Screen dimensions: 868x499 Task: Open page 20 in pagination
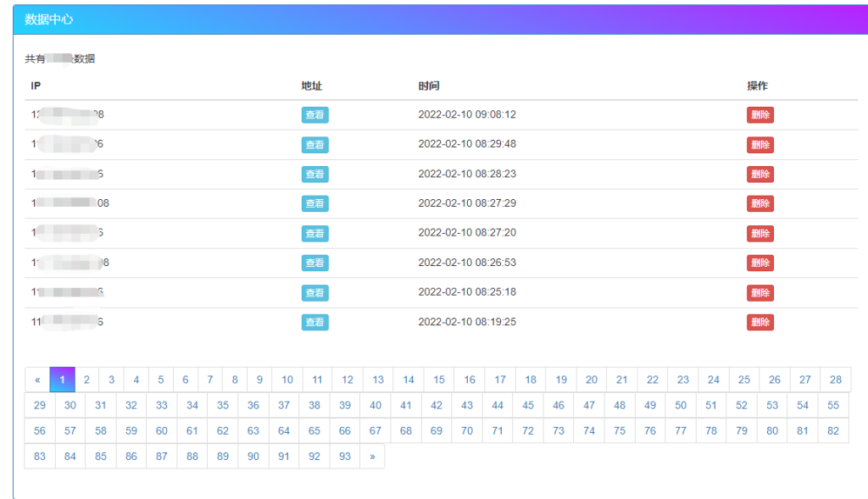pos(591,380)
